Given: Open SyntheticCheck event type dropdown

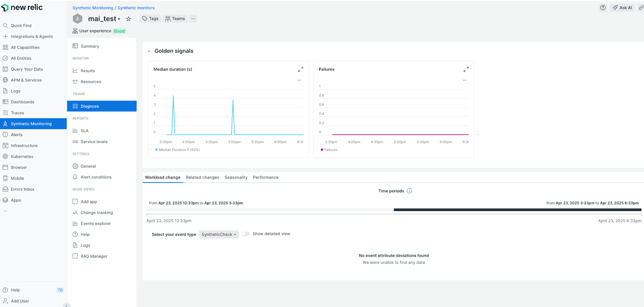Looking at the screenshot, I should click(219, 234).
